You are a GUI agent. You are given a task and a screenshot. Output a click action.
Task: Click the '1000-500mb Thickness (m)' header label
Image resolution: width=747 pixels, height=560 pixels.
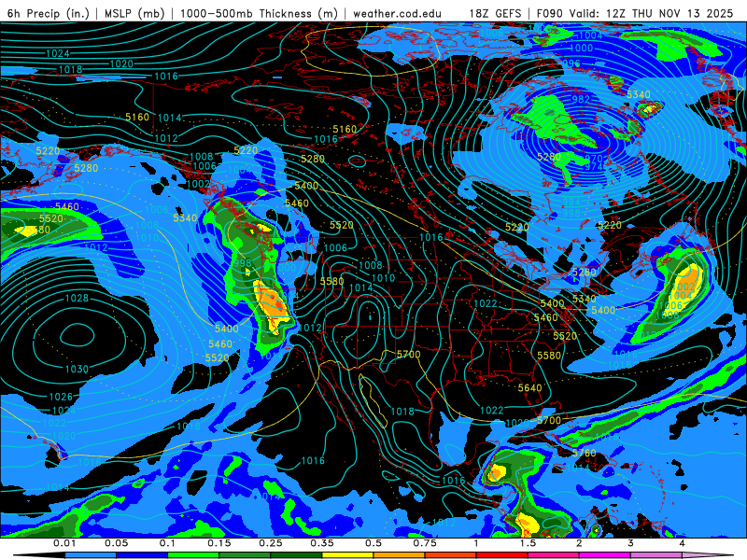tap(259, 13)
